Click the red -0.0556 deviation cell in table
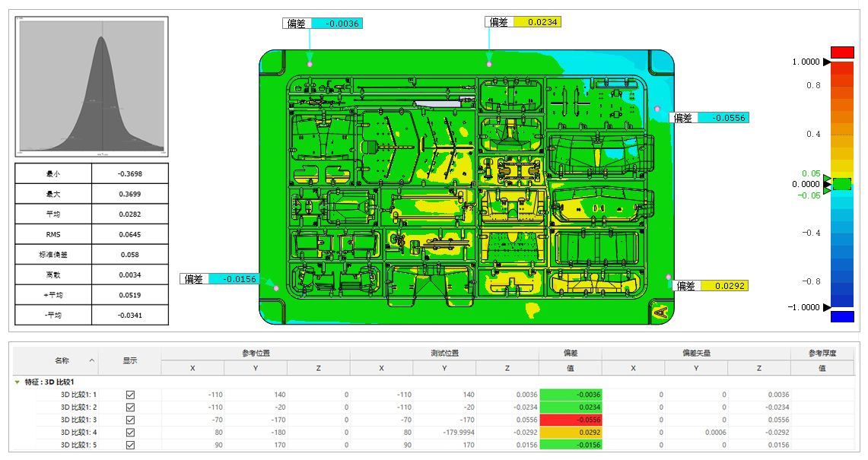The height and width of the screenshot is (460, 868). [571, 420]
